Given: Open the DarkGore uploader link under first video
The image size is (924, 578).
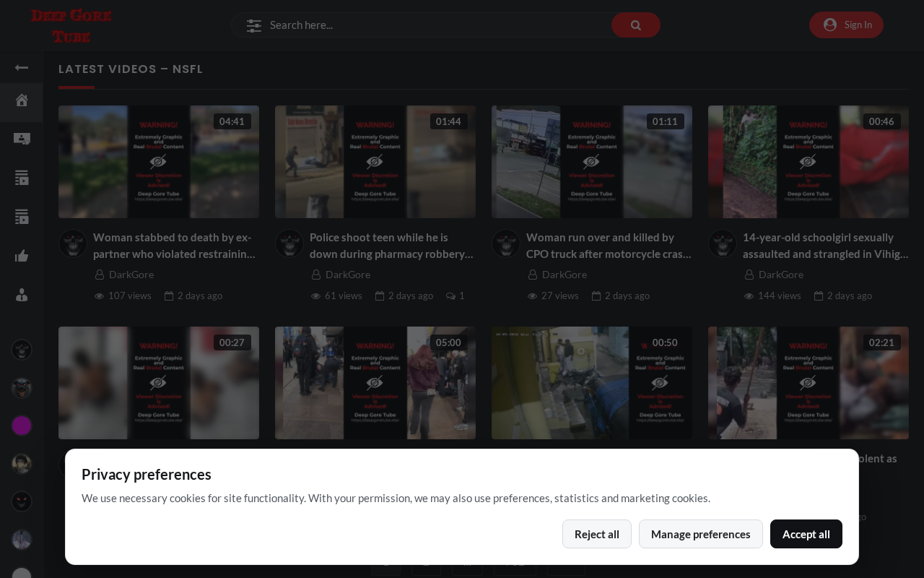Looking at the screenshot, I should 131,275.
